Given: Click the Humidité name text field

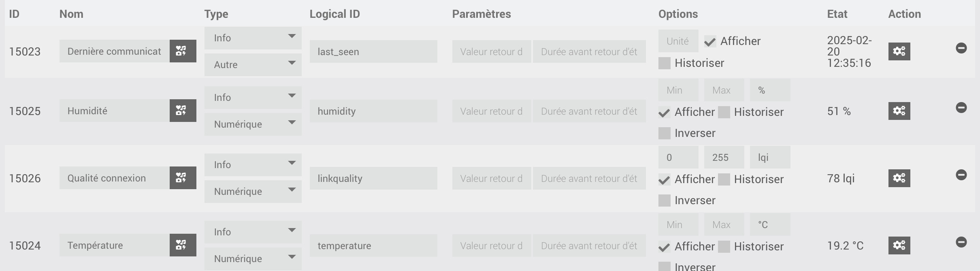Looking at the screenshot, I should point(114,111).
